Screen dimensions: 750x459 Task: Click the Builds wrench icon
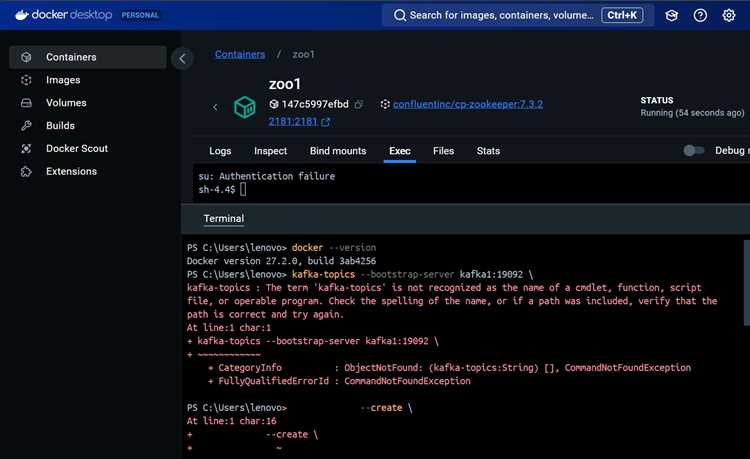26,126
